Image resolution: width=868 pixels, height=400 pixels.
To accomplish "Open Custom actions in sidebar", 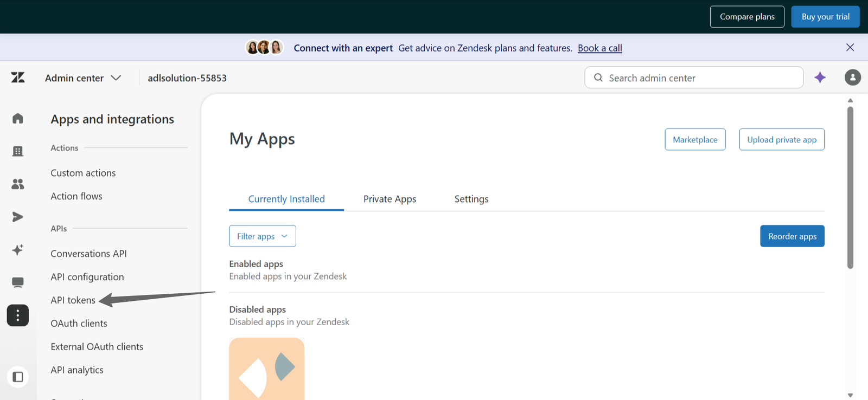I will (x=83, y=173).
